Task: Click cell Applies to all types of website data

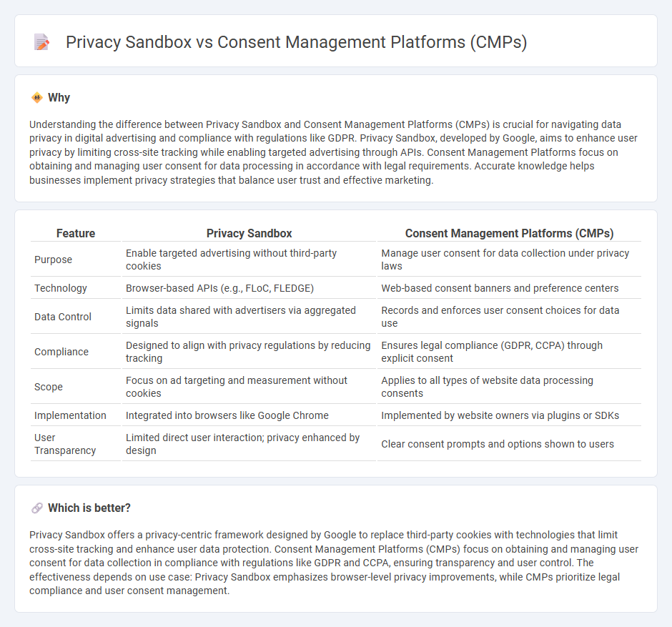Action: (x=509, y=387)
